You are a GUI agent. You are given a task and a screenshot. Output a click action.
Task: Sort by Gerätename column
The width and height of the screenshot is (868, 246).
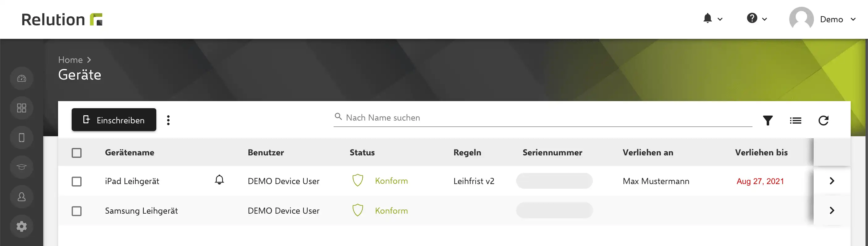129,153
